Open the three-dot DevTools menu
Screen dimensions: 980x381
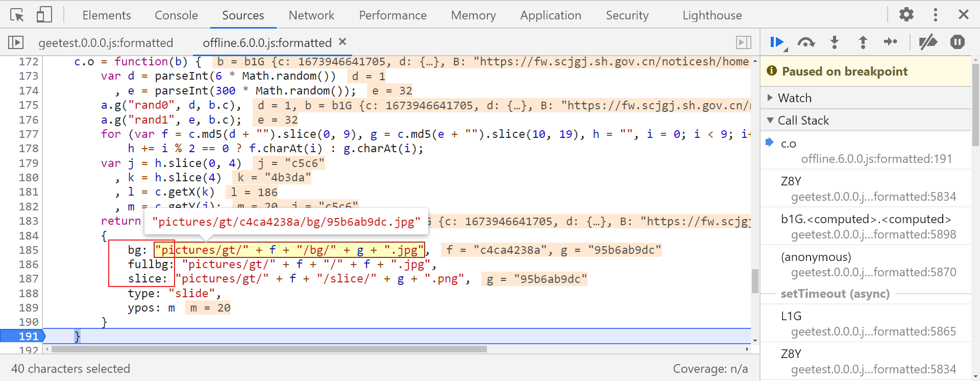coord(935,14)
